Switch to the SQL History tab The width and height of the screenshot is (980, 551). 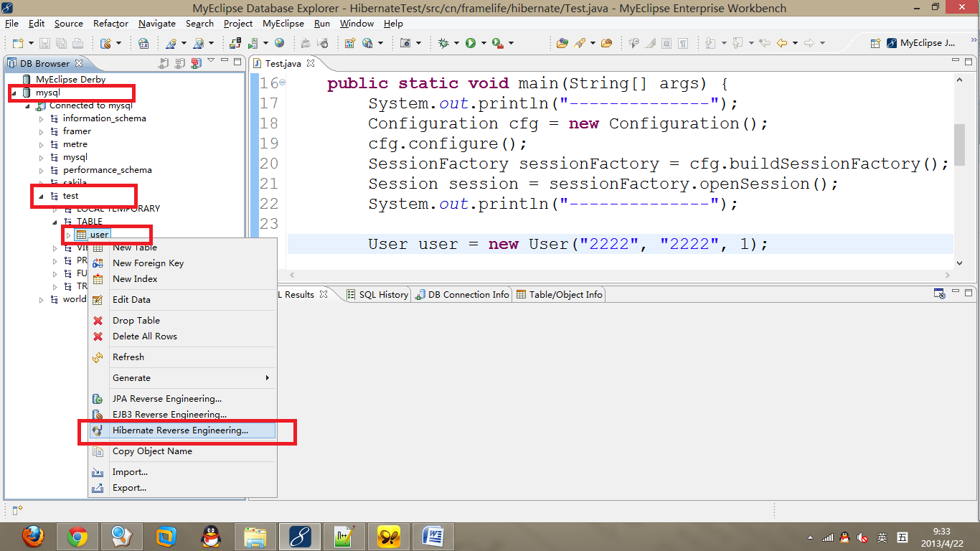[x=383, y=294]
